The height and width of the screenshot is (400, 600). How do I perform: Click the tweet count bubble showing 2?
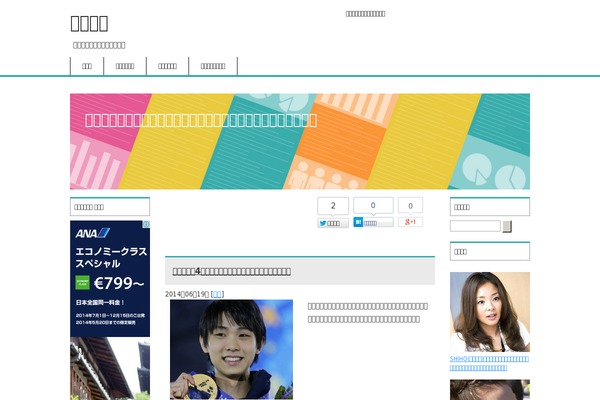point(333,206)
